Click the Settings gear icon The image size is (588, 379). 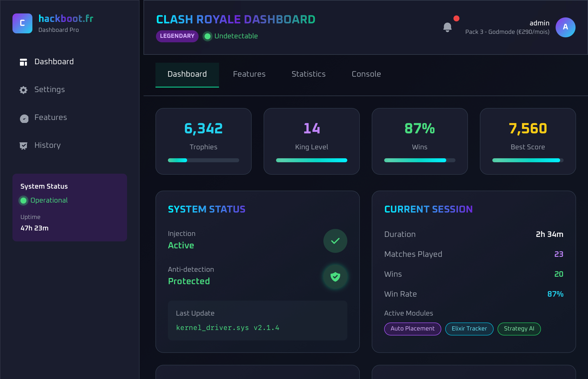click(23, 90)
